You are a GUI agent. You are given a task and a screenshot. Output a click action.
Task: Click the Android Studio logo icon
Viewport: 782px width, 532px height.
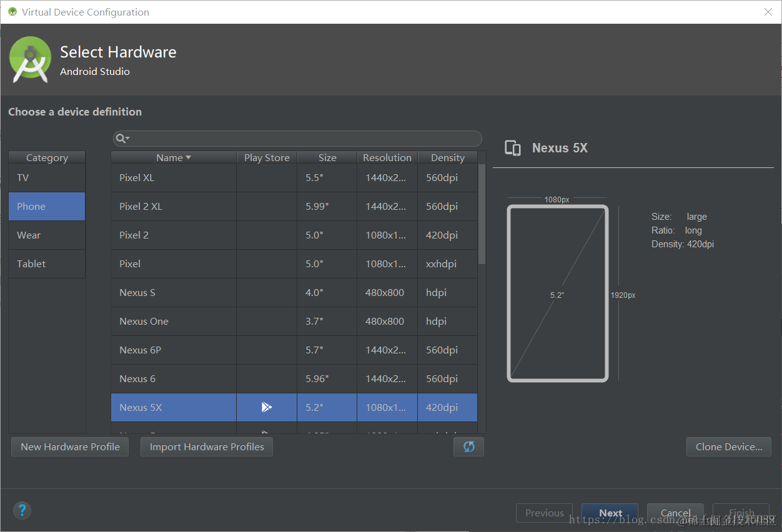point(30,59)
